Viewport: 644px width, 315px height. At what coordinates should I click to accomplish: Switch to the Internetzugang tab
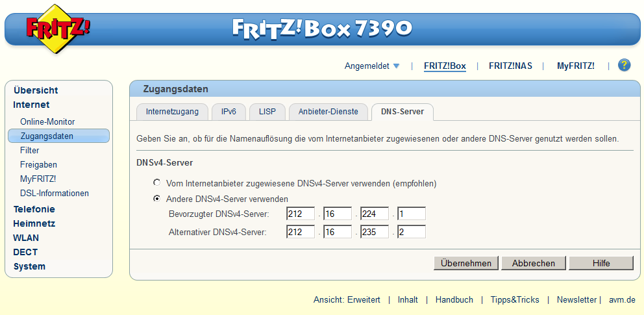click(x=172, y=112)
